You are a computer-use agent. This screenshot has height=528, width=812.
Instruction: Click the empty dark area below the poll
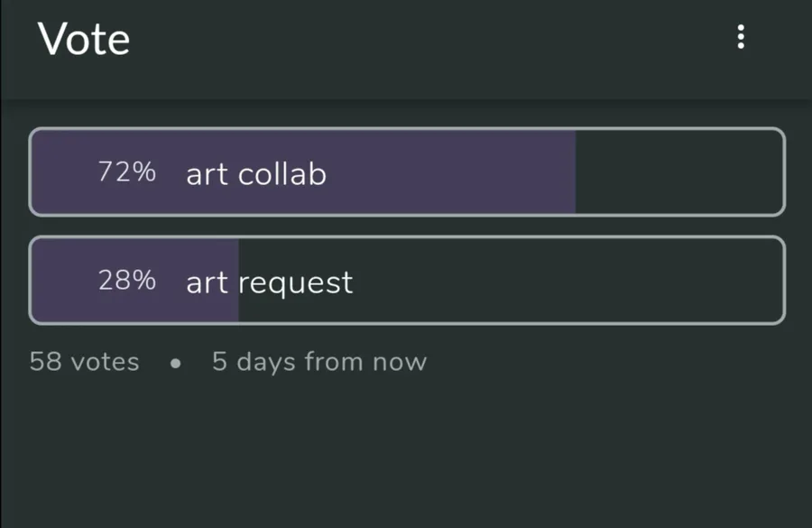(406, 450)
